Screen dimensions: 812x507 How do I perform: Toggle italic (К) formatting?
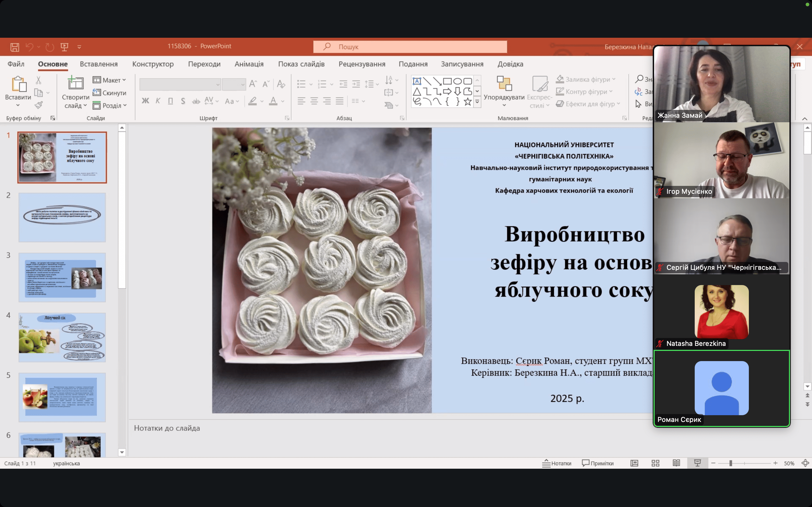[158, 101]
